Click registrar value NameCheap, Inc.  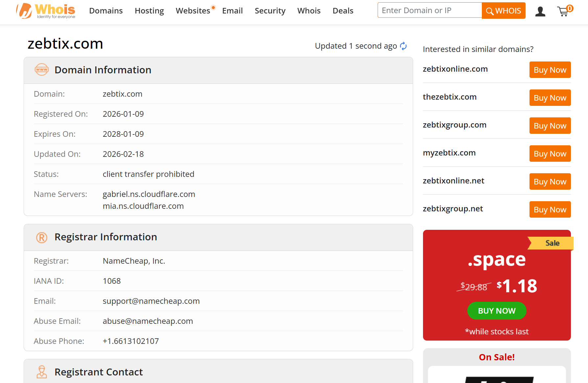134,261
